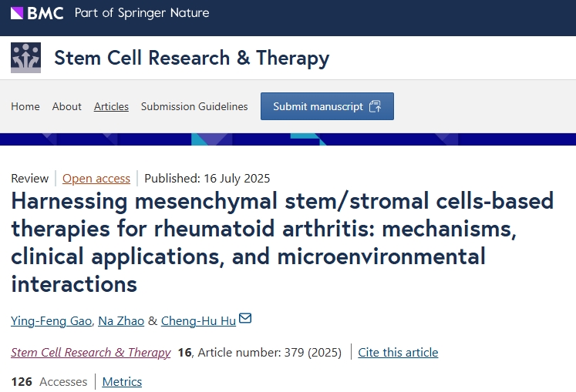Open Submission Guidelines page
576x392 pixels.
[194, 106]
